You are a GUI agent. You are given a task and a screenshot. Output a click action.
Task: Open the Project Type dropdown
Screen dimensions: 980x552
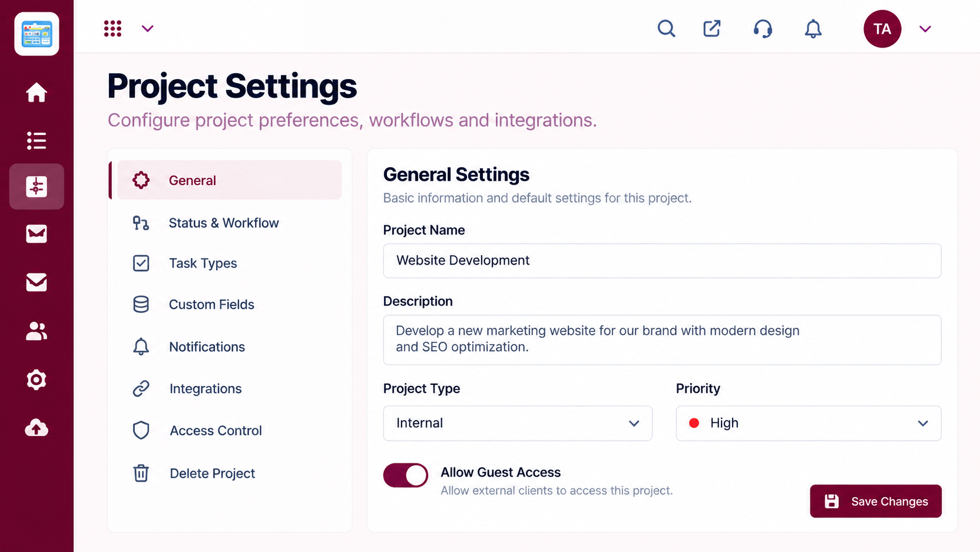[x=518, y=423]
